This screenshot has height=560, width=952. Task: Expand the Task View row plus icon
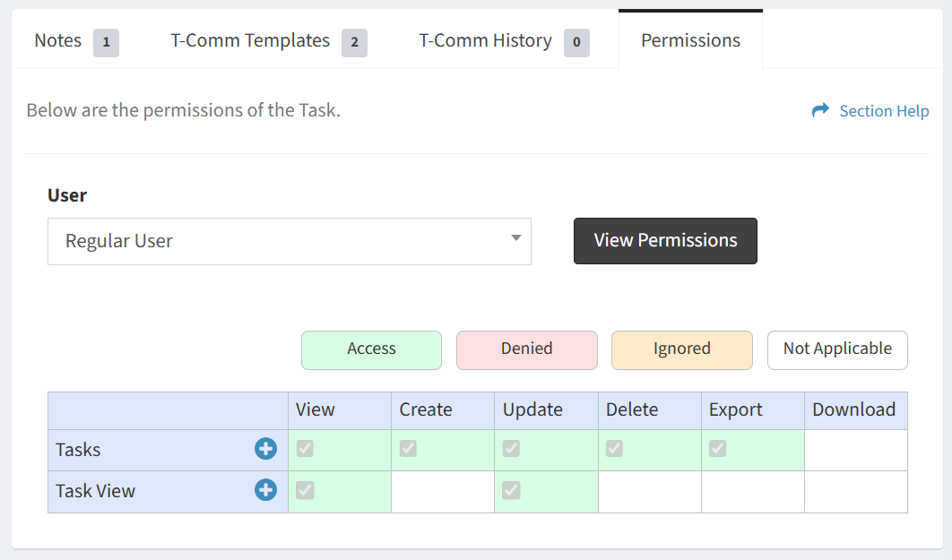[265, 490]
